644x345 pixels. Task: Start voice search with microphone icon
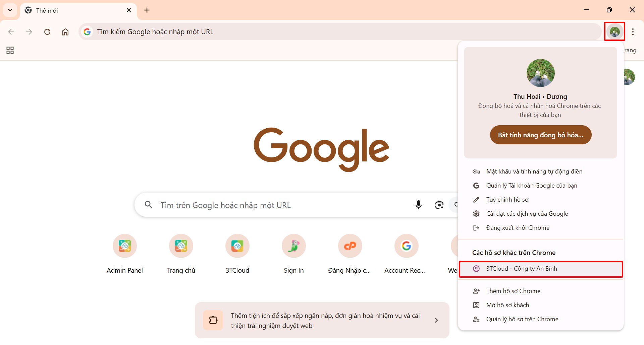click(418, 205)
